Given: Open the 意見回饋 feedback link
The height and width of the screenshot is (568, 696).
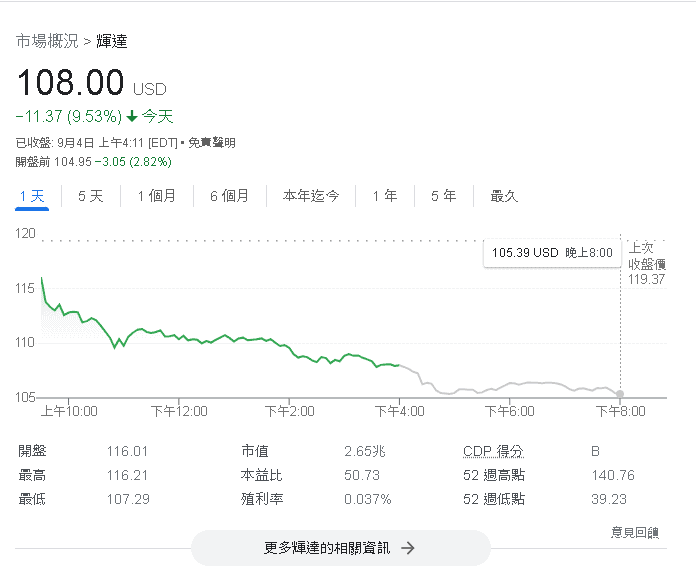Looking at the screenshot, I should (x=635, y=532).
